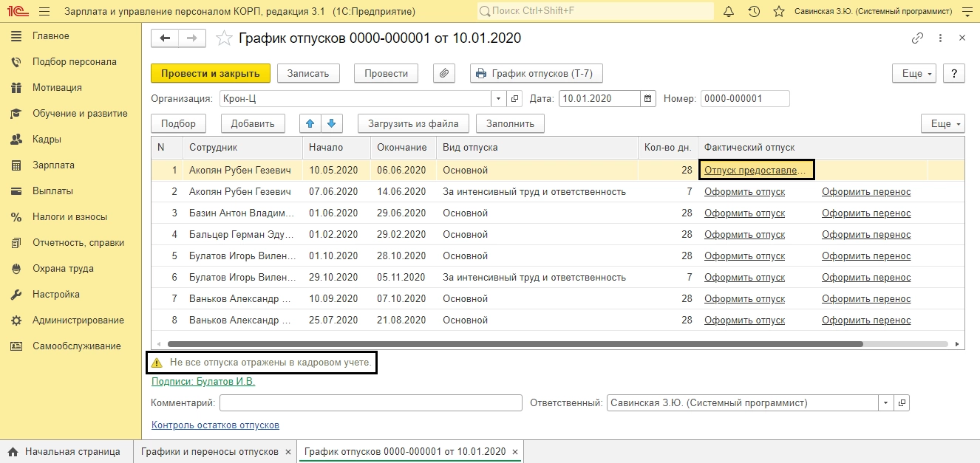This screenshot has width=980, height=463.
Task: Open calendar picker for date field
Action: pyautogui.click(x=648, y=98)
